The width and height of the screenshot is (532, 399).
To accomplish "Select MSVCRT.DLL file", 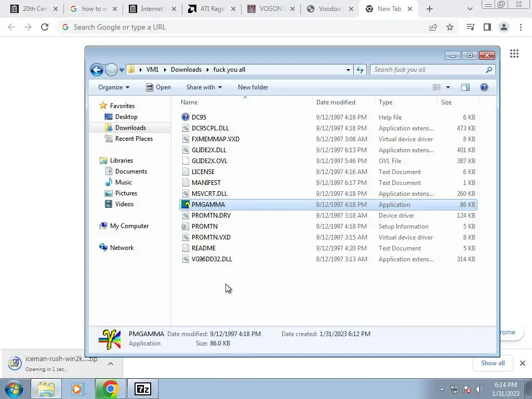I will 209,194.
